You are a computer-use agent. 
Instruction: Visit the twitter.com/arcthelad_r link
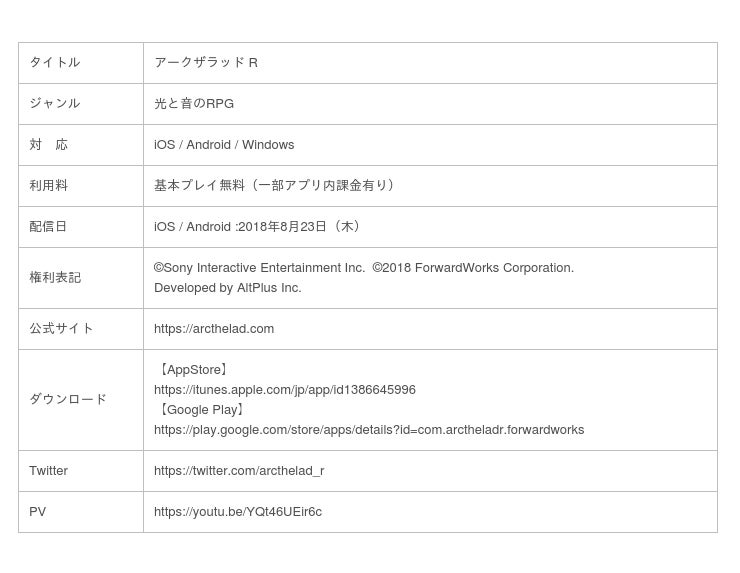click(x=239, y=471)
